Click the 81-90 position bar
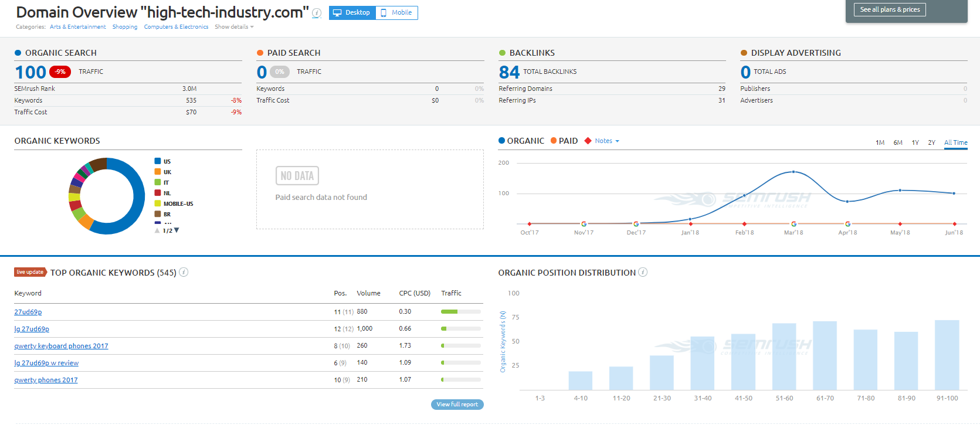This screenshot has width=980, height=428. click(x=906, y=361)
